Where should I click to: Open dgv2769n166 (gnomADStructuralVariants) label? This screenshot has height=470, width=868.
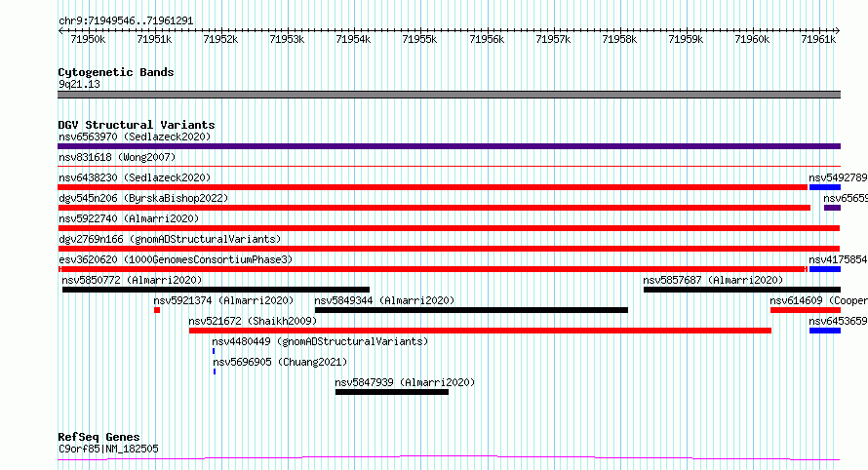click(170, 239)
